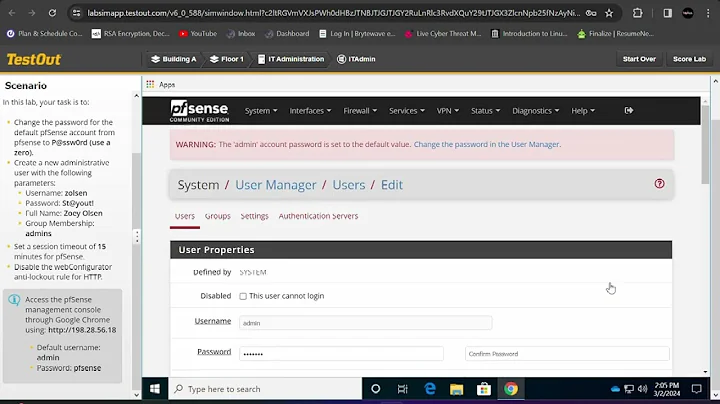
Task: Click the scenario panel splitter handle
Action: (137, 236)
